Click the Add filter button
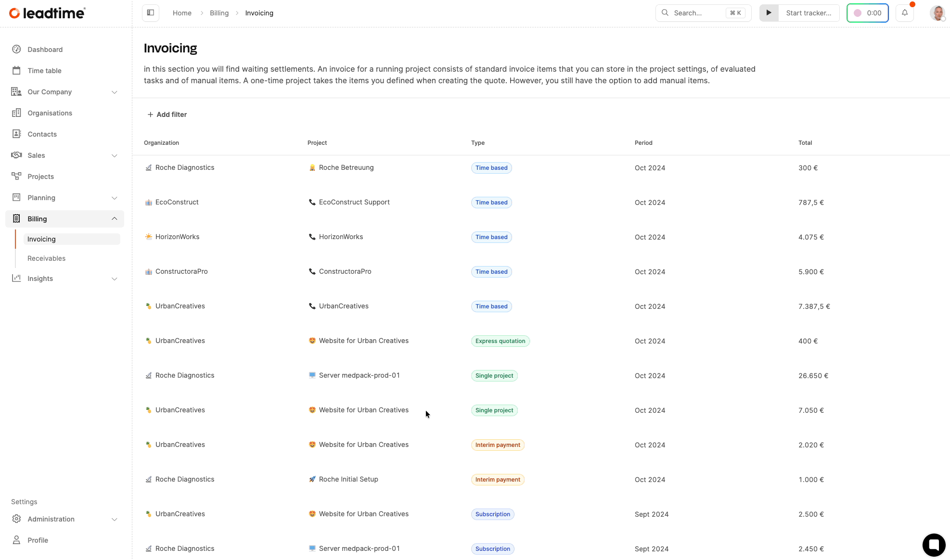This screenshot has height=560, width=950. [x=167, y=115]
